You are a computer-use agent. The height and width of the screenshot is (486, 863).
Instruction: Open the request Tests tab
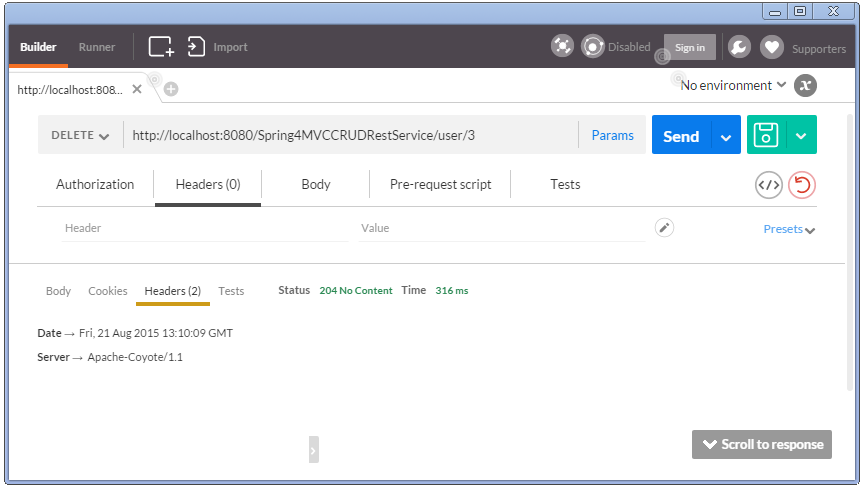pyautogui.click(x=565, y=184)
